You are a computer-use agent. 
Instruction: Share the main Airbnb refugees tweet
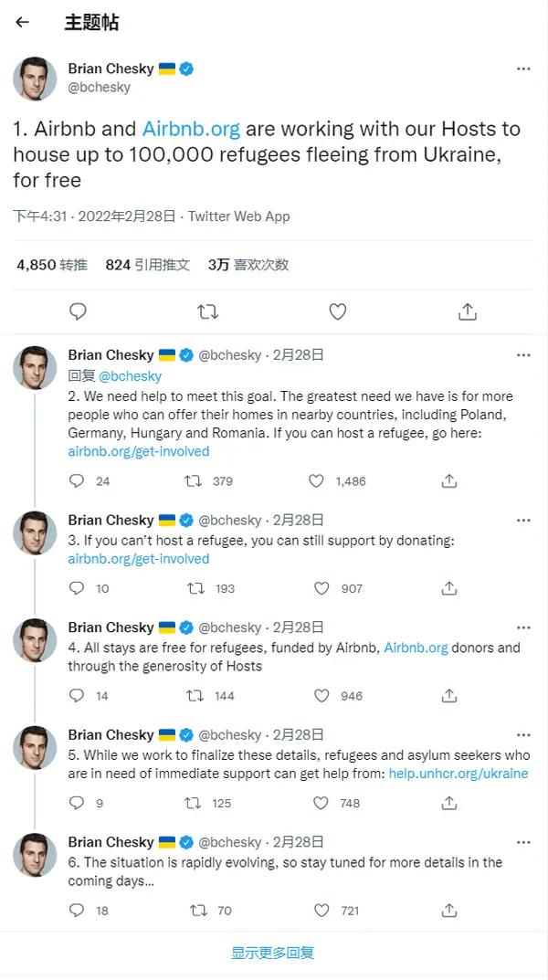[x=468, y=311]
